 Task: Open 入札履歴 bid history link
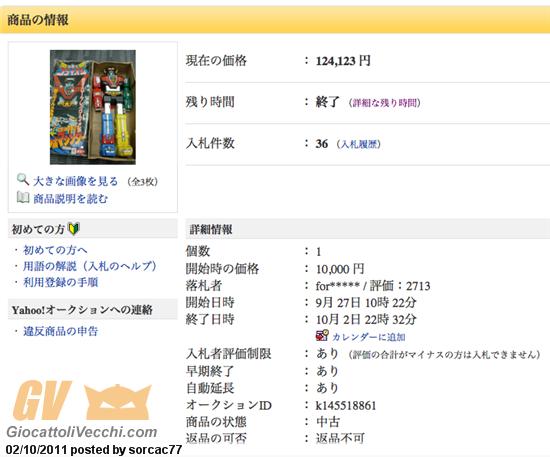pyautogui.click(x=359, y=144)
